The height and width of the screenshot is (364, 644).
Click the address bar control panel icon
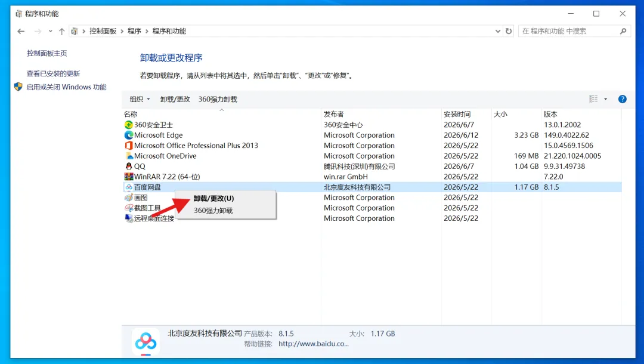[75, 31]
